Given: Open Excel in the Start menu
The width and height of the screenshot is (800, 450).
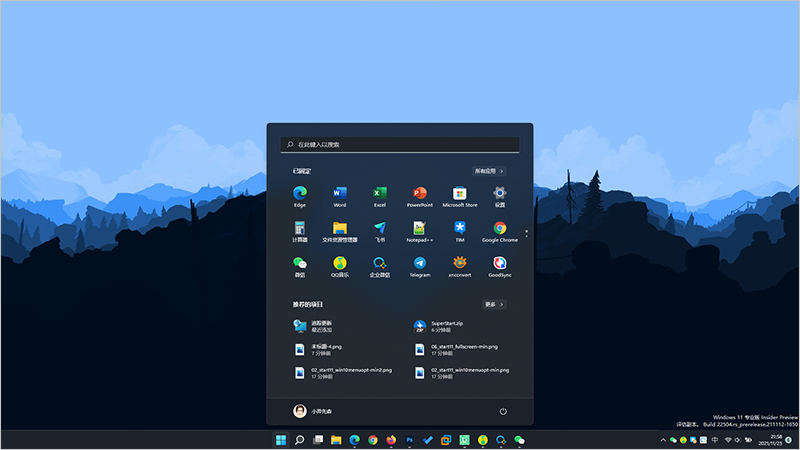Looking at the screenshot, I should (x=379, y=194).
